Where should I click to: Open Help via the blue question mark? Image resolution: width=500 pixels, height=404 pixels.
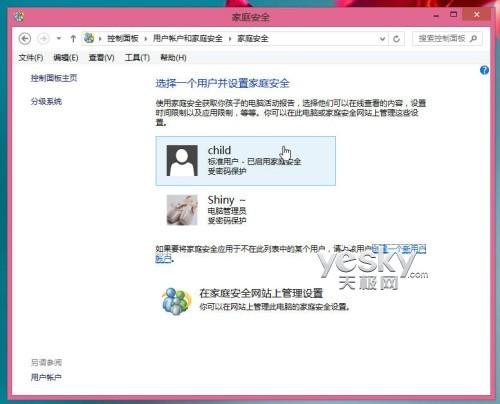[484, 70]
